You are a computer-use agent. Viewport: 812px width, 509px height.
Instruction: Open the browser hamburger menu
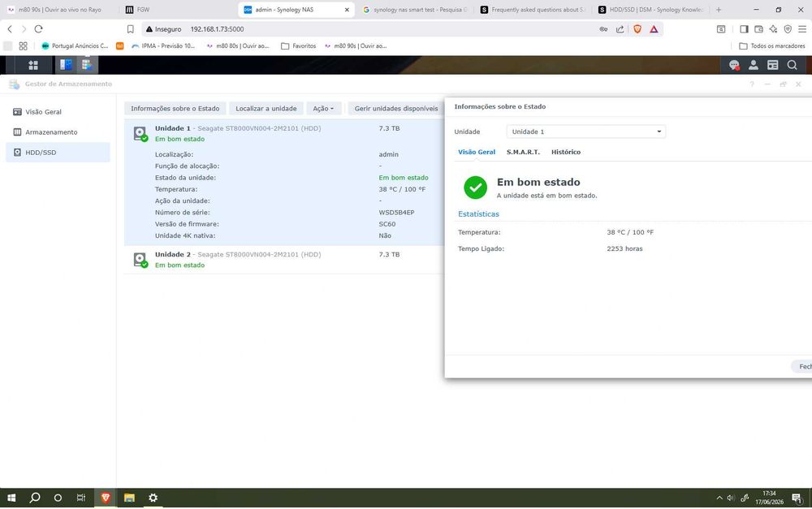click(802, 29)
